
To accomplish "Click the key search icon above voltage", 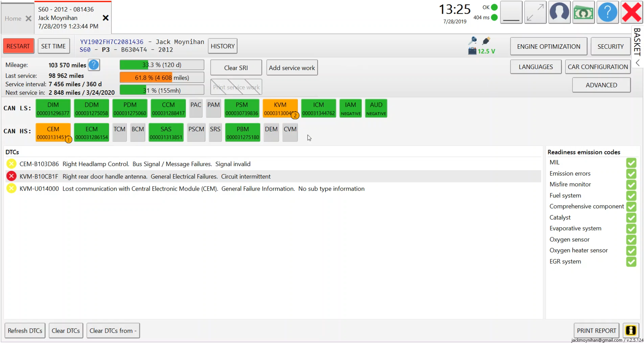I will click(x=472, y=41).
